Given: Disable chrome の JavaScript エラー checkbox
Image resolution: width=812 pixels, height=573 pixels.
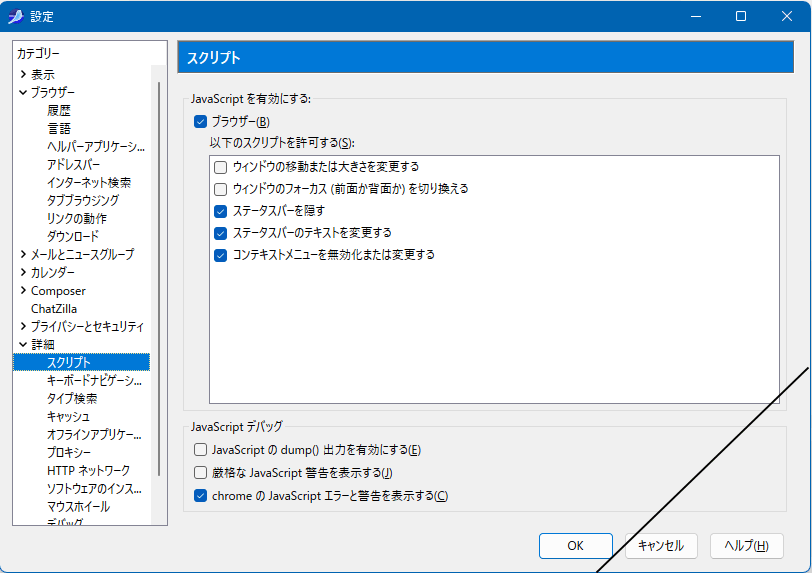Looking at the screenshot, I should click(201, 496).
